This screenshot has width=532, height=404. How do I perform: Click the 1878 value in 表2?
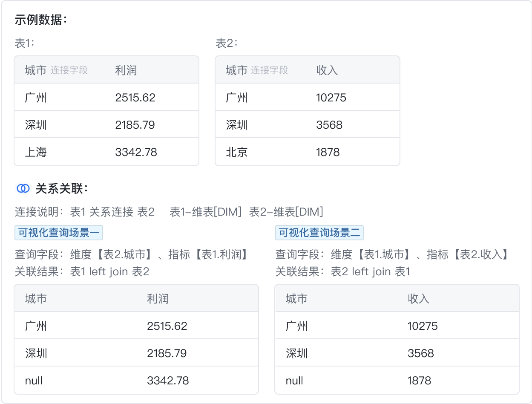328,152
